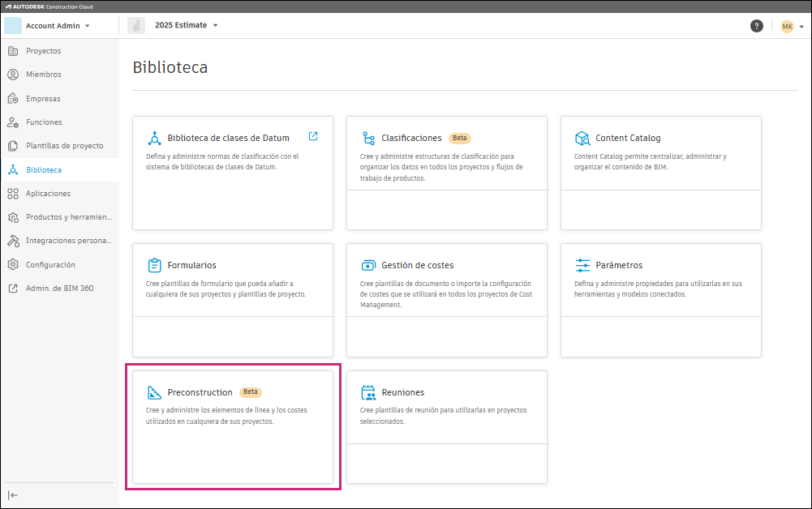Click the Preconstruction card icon
The height and width of the screenshot is (509, 812).
[154, 392]
